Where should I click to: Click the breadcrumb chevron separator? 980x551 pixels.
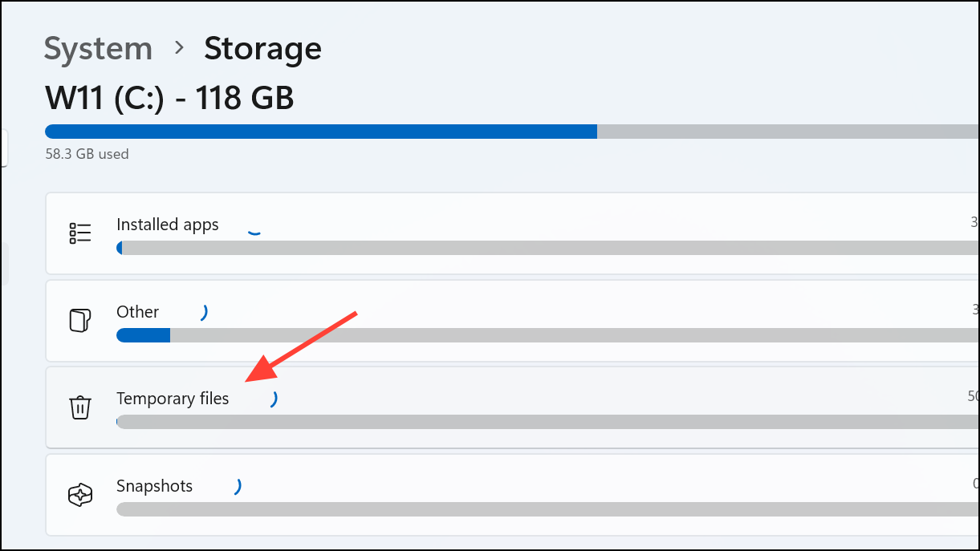pos(180,49)
